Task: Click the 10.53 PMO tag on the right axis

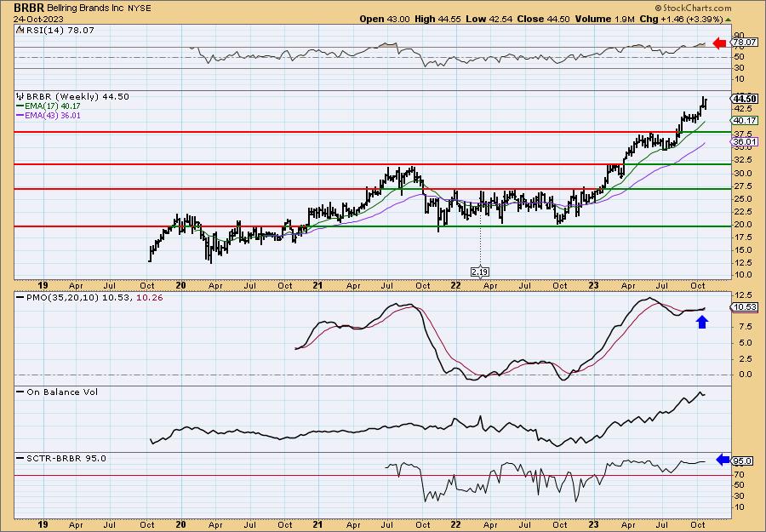Action: click(x=744, y=307)
